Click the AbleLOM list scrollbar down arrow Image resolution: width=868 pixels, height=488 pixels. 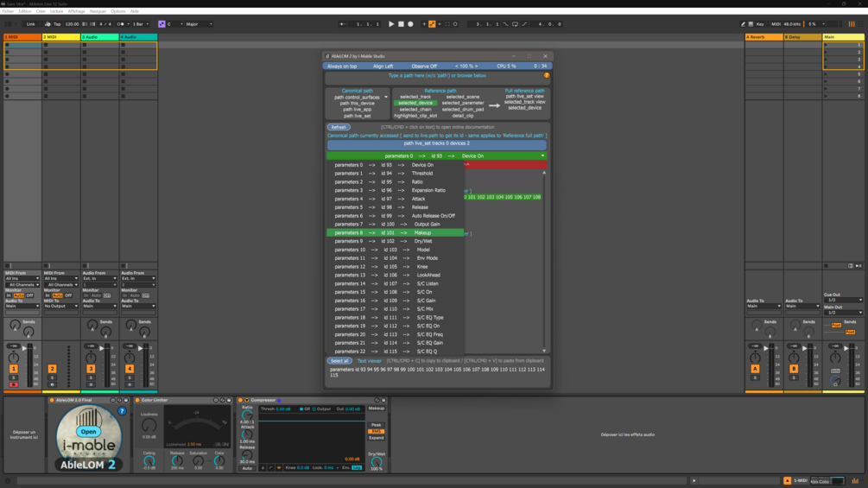pos(544,351)
